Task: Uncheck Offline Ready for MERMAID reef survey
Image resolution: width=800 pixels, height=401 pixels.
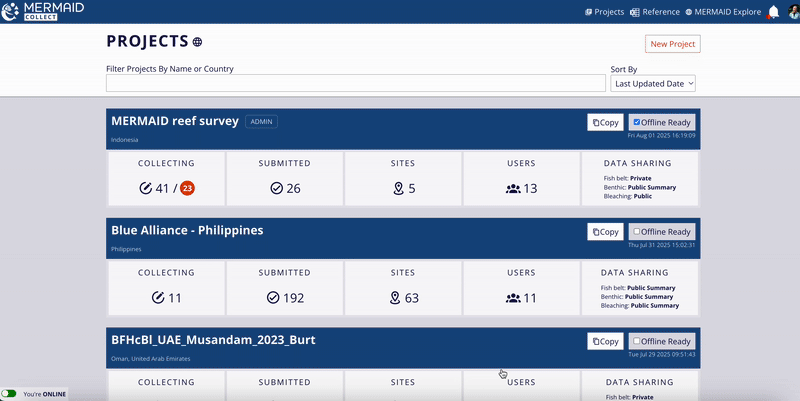Action: 636,122
